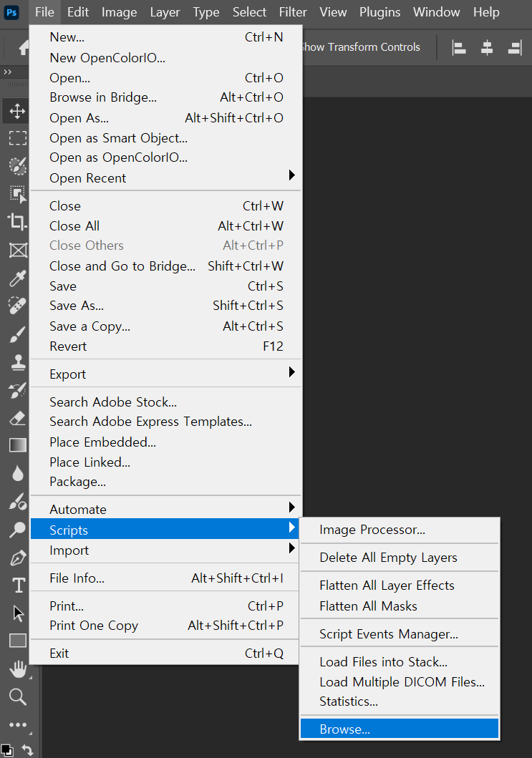
Task: Reset default foreground and background colors
Action: 6,750
